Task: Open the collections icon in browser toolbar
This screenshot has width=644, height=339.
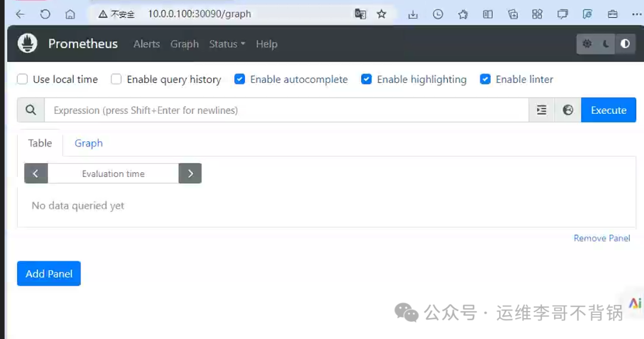Action: pos(513,14)
